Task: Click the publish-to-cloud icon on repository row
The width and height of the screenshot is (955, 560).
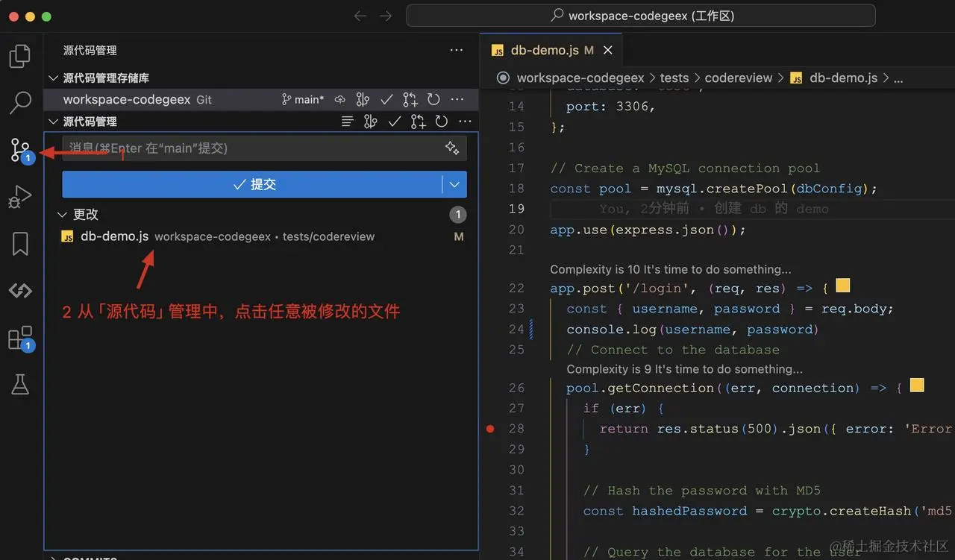Action: [x=339, y=99]
